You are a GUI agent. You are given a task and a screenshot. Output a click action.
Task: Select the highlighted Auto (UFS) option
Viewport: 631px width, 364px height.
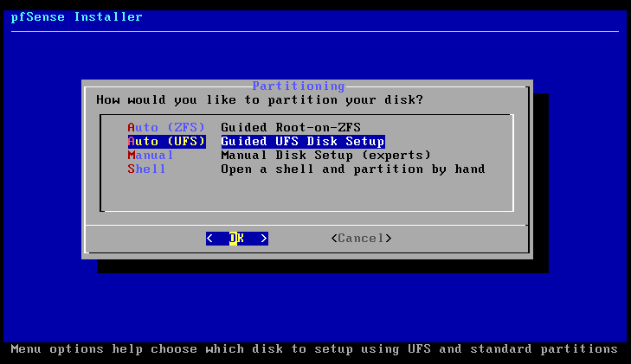pos(166,141)
